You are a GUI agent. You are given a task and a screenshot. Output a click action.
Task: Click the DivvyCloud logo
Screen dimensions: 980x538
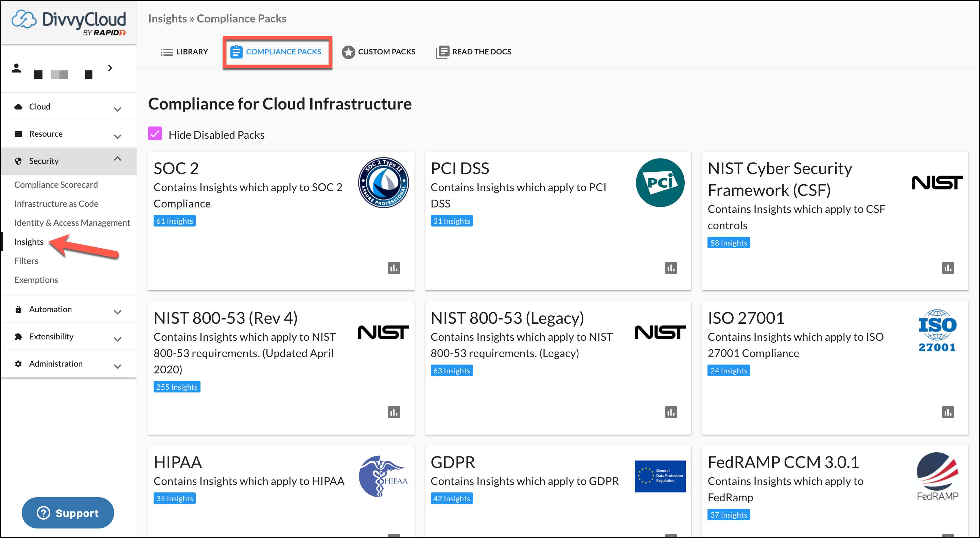click(69, 22)
